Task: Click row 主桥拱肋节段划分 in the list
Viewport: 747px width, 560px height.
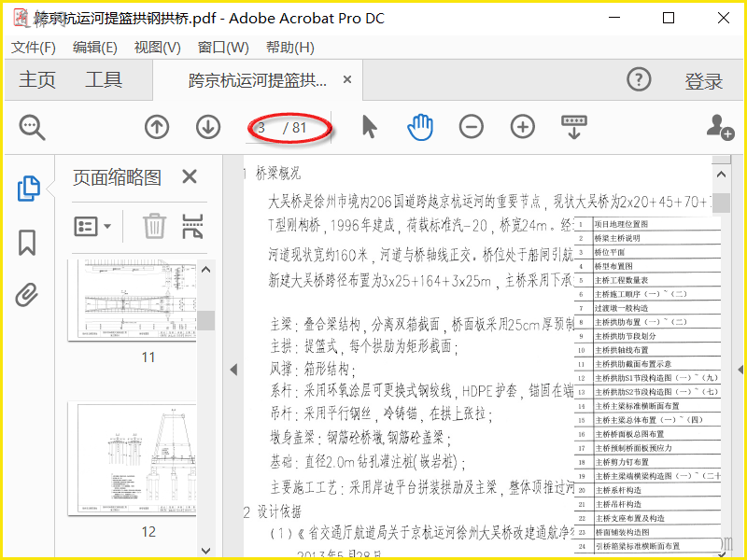Action: (x=648, y=336)
